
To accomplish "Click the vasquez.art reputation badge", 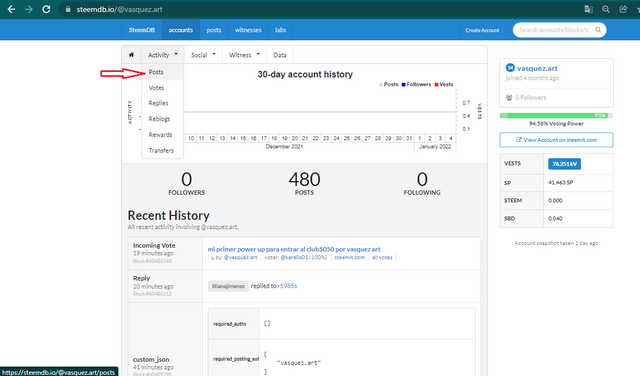I will [x=510, y=68].
